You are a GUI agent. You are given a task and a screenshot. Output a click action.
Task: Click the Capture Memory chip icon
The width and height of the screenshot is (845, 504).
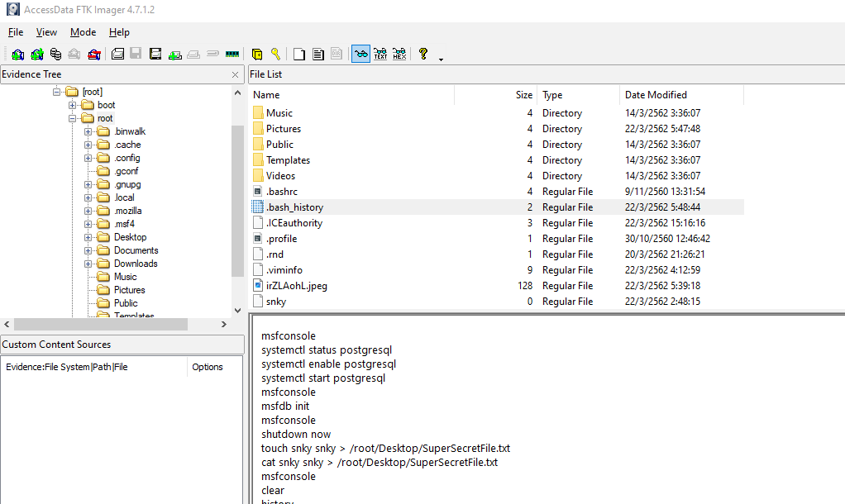click(232, 55)
